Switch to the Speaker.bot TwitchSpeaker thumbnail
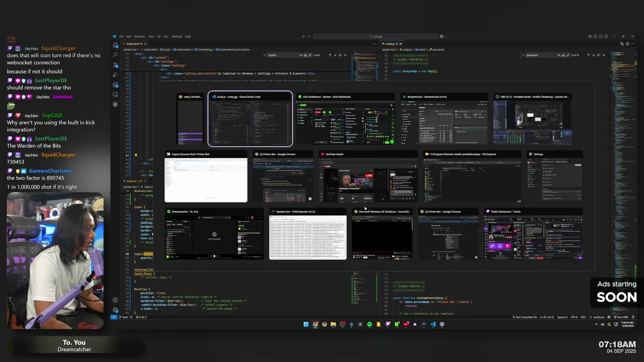The image size is (644, 362). [308, 234]
